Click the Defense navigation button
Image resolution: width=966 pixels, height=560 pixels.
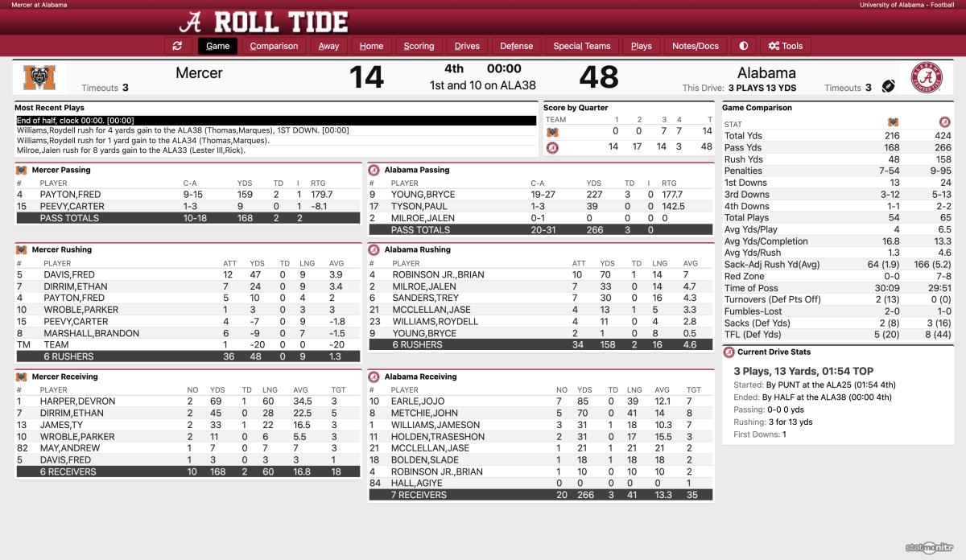point(516,46)
